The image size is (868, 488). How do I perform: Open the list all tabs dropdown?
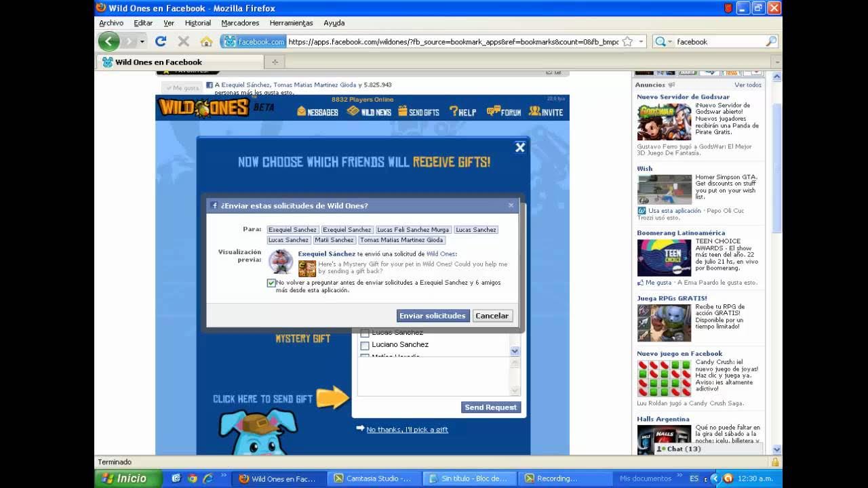[x=776, y=62]
